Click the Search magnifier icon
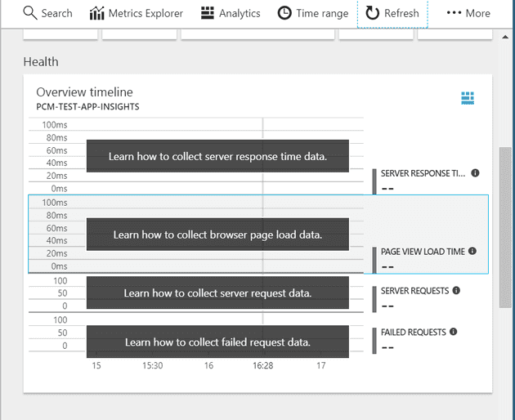 29,13
